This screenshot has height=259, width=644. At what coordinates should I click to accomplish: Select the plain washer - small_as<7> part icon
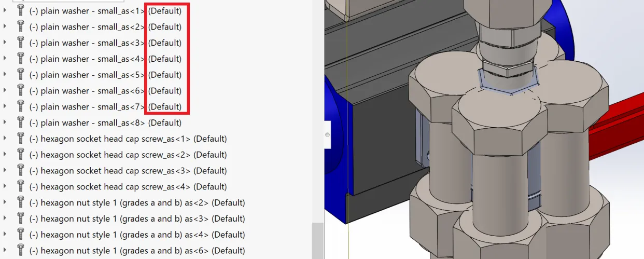[21, 107]
